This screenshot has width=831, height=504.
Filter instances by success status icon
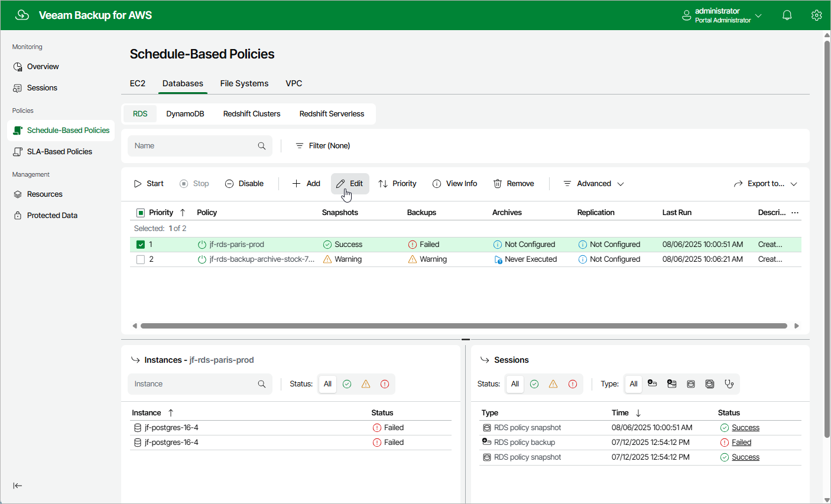[347, 384]
